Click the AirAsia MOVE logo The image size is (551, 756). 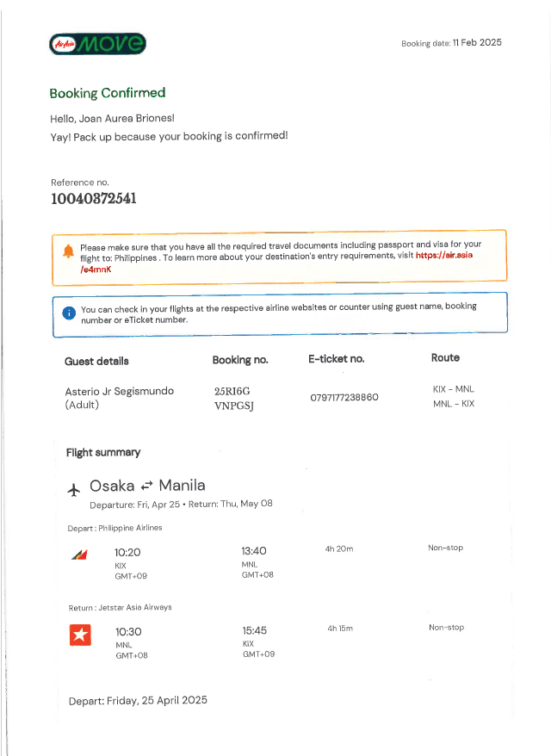click(x=97, y=44)
